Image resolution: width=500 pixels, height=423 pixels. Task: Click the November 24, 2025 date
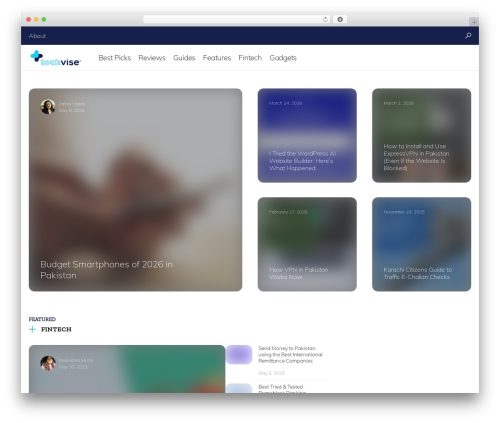pyautogui.click(x=404, y=212)
